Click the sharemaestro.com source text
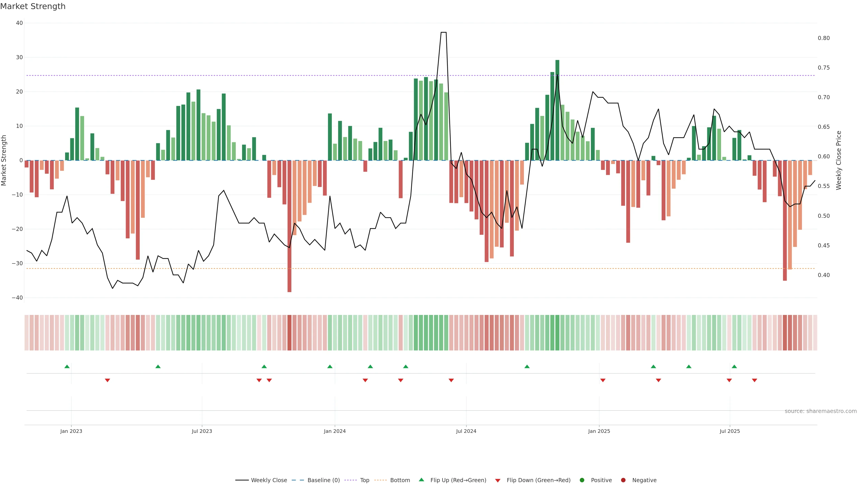868x488 pixels. point(821,411)
